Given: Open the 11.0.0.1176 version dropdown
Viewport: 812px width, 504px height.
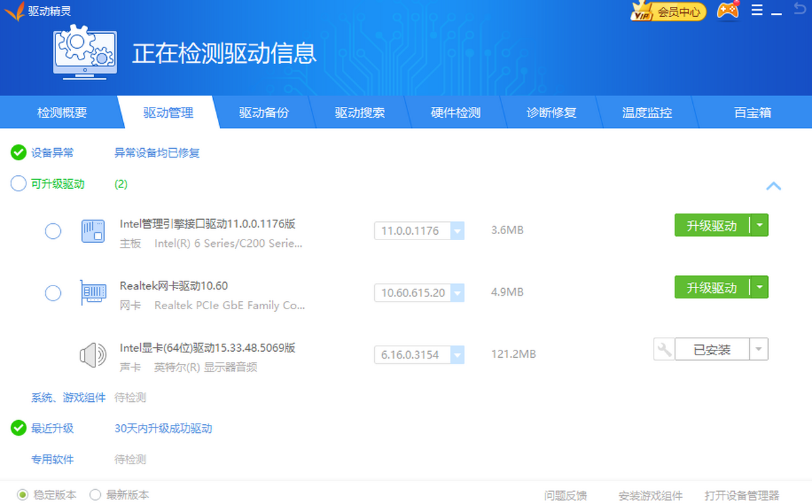Looking at the screenshot, I should pos(457,231).
